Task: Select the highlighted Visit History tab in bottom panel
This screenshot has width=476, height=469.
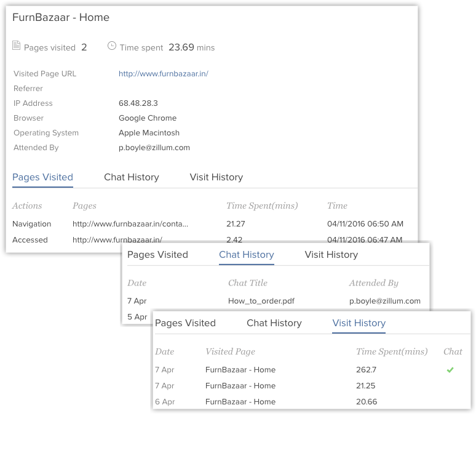Action: [359, 323]
